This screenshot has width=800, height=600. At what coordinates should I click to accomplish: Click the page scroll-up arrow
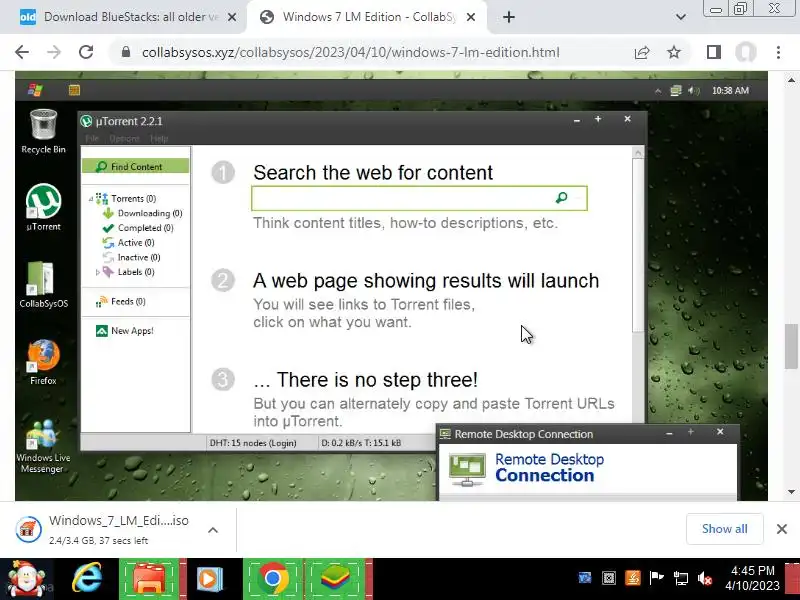click(x=791, y=80)
